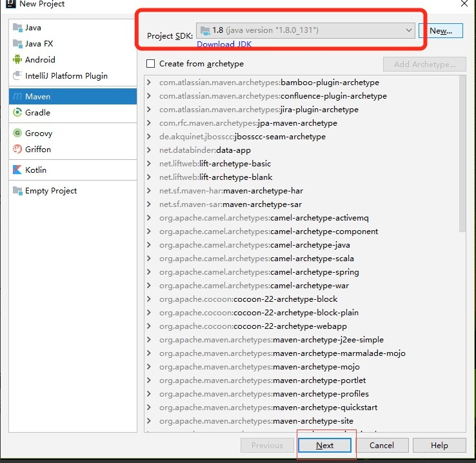The image size is (476, 463).
Task: Click the Android robot icon
Action: pyautogui.click(x=17, y=59)
